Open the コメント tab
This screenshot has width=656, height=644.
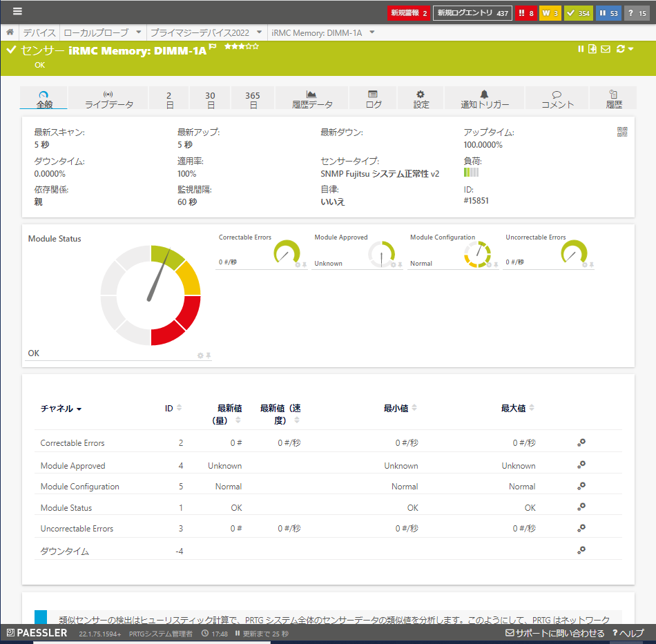coord(557,99)
